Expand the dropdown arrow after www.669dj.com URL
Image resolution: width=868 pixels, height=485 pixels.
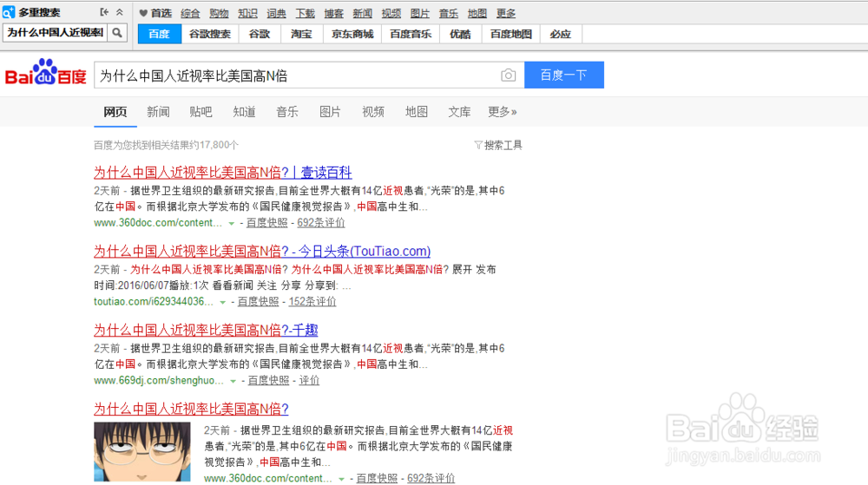click(x=233, y=381)
